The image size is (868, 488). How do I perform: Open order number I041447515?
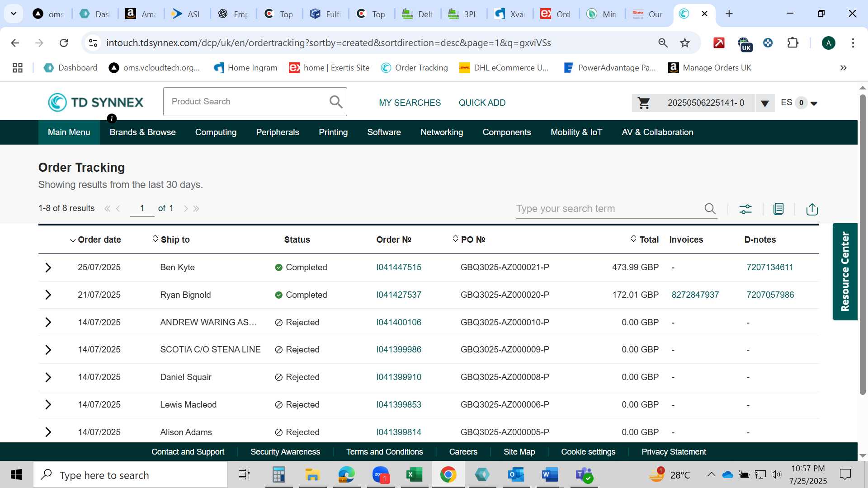[399, 267]
